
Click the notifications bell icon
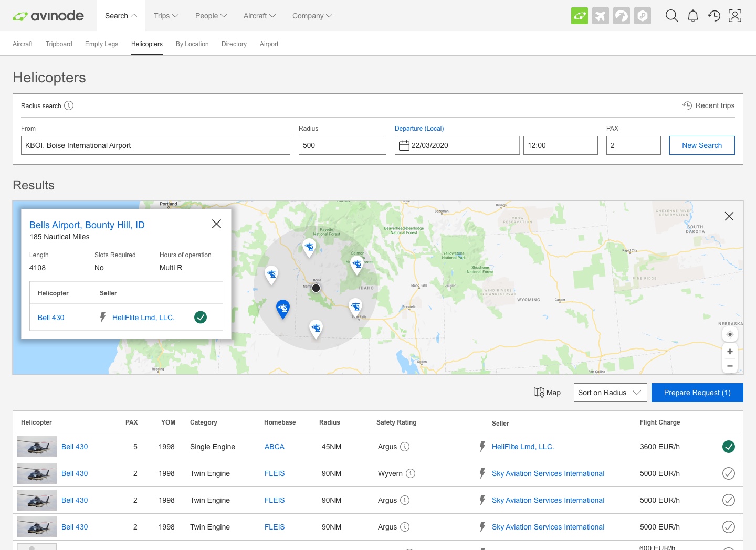(x=693, y=16)
